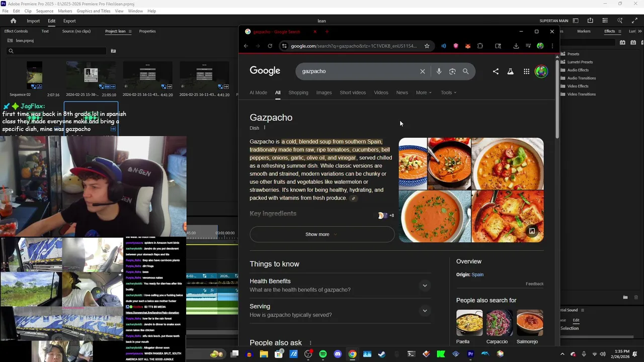Open Effects panel hamburger menu
Viewport: 644px width, 362px height.
(x=619, y=31)
